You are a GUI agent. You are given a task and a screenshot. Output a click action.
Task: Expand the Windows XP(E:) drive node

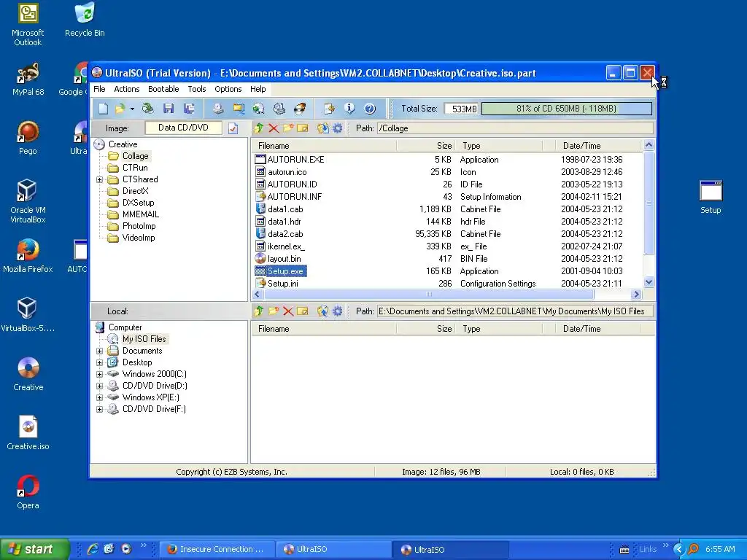[x=99, y=397]
